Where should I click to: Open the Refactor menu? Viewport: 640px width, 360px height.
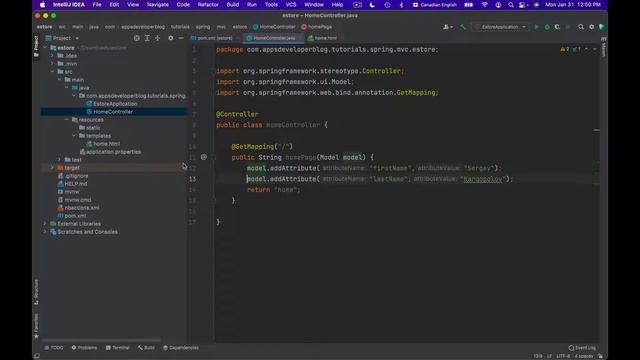coord(208,5)
